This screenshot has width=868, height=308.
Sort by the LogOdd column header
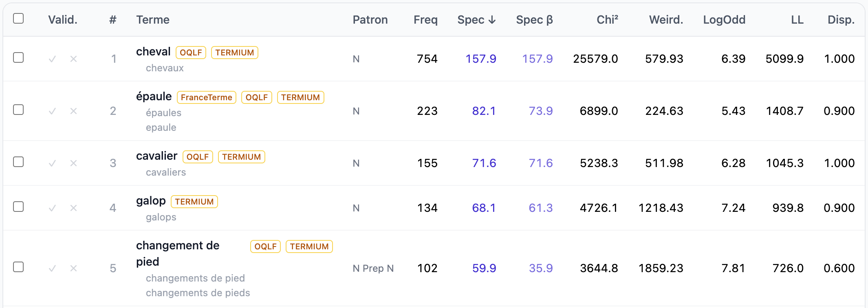(724, 20)
